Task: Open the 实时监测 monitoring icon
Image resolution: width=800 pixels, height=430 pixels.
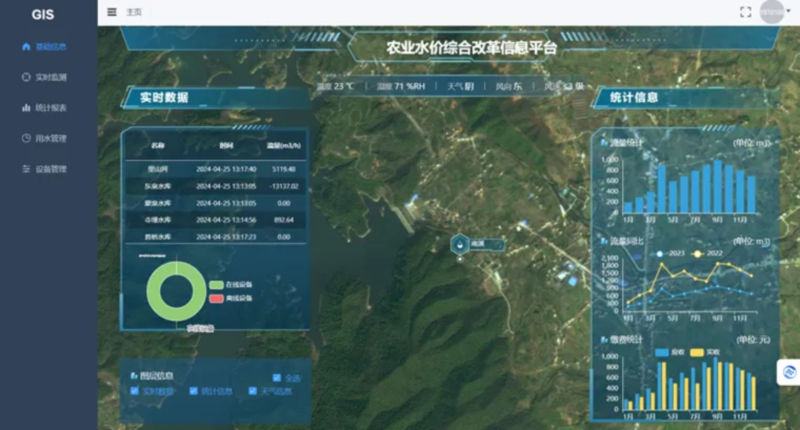Action: coord(26,77)
